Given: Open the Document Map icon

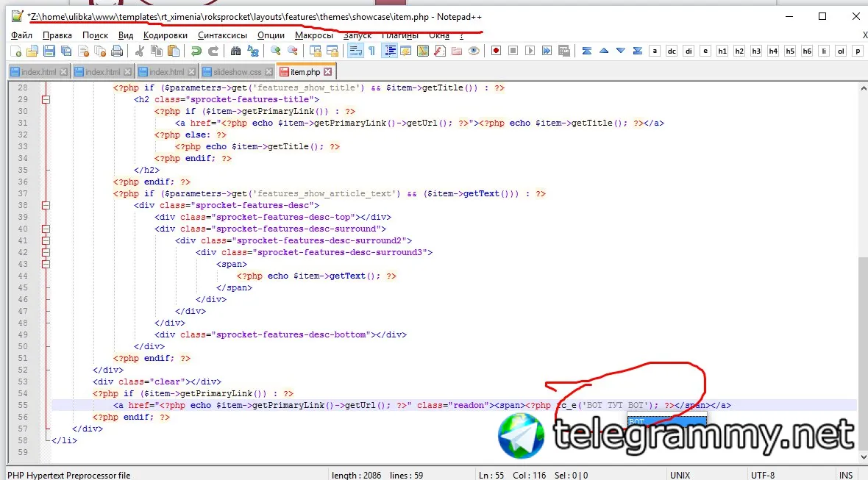Looking at the screenshot, I should click(x=423, y=51).
